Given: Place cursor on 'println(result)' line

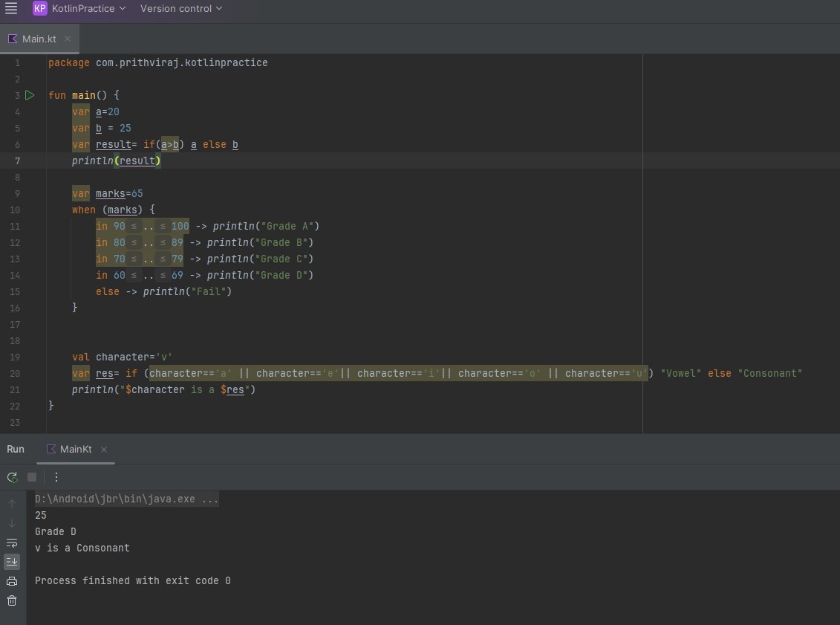Looking at the screenshot, I should coord(117,161).
